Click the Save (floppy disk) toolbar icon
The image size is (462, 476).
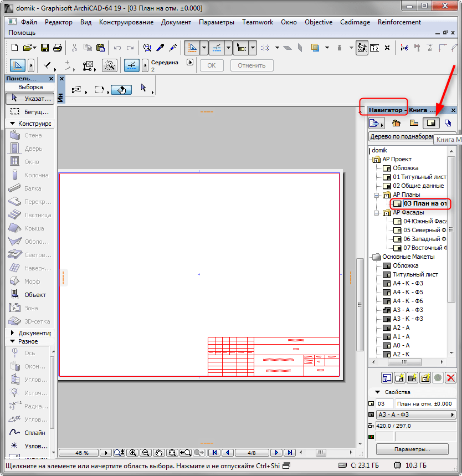[x=45, y=48]
